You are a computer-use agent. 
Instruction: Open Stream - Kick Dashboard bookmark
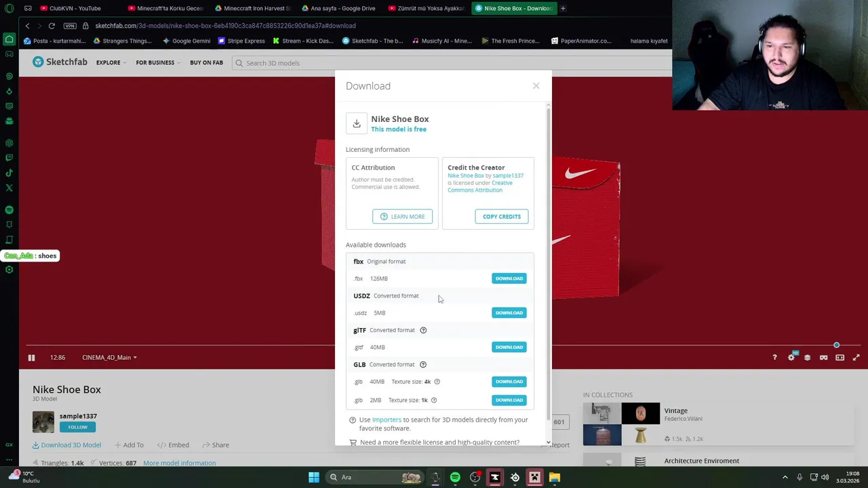coord(303,41)
